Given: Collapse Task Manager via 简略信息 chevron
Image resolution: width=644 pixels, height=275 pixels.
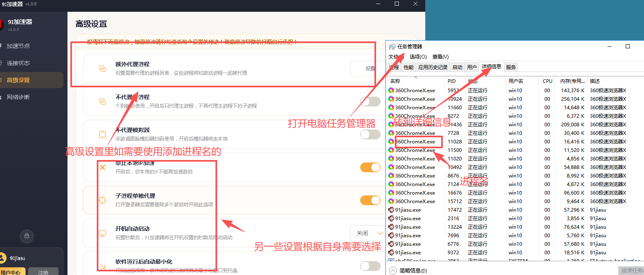Looking at the screenshot, I should (x=393, y=271).
